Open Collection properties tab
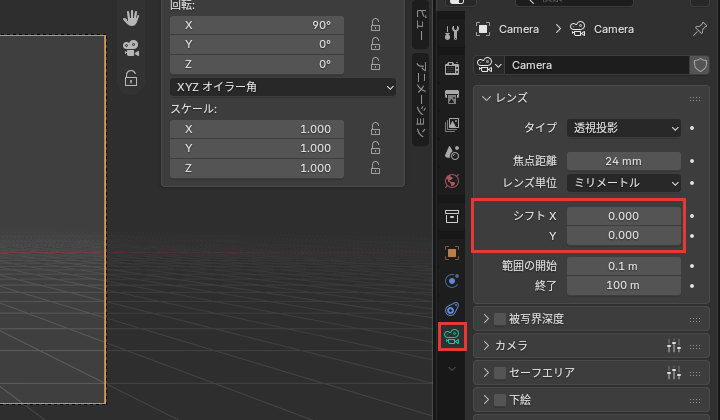720x420 pixels. (x=452, y=216)
